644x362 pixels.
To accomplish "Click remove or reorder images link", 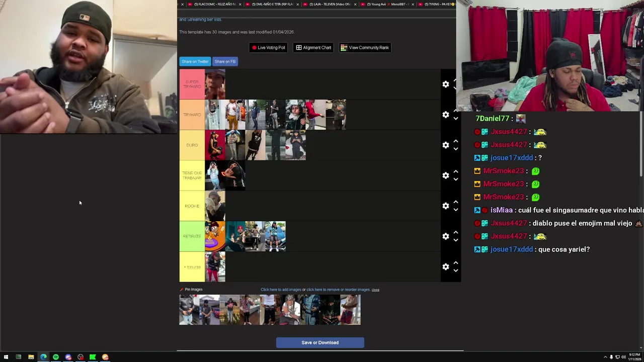I will [x=338, y=290].
